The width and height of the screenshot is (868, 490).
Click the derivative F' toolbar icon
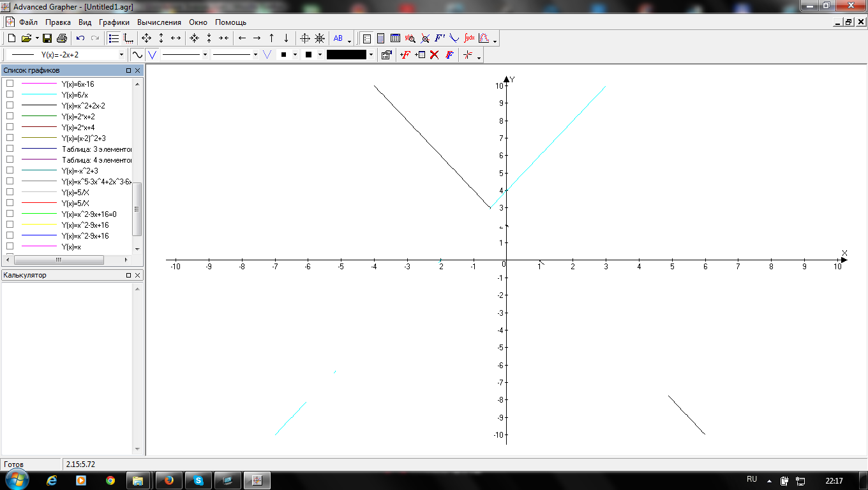(x=440, y=38)
